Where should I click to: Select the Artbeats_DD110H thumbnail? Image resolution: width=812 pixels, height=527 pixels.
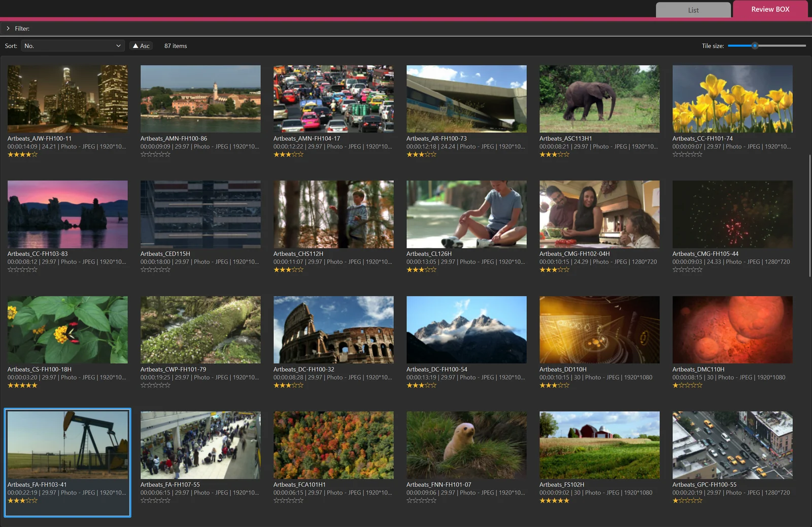(599, 330)
